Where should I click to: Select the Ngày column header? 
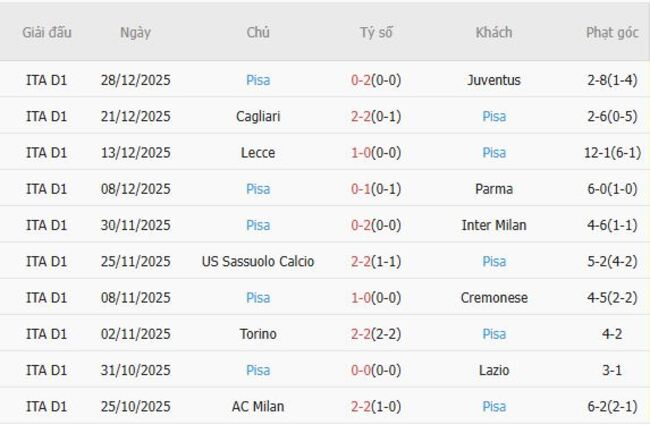(x=135, y=32)
